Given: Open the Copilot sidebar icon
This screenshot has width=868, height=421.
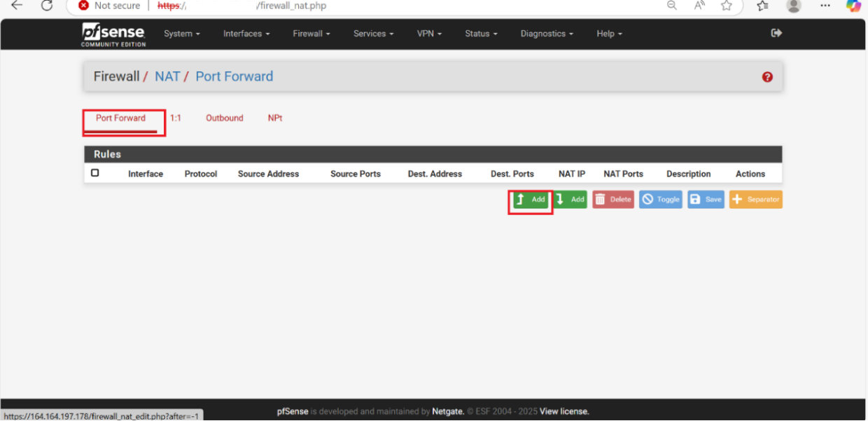Looking at the screenshot, I should coord(853,6).
